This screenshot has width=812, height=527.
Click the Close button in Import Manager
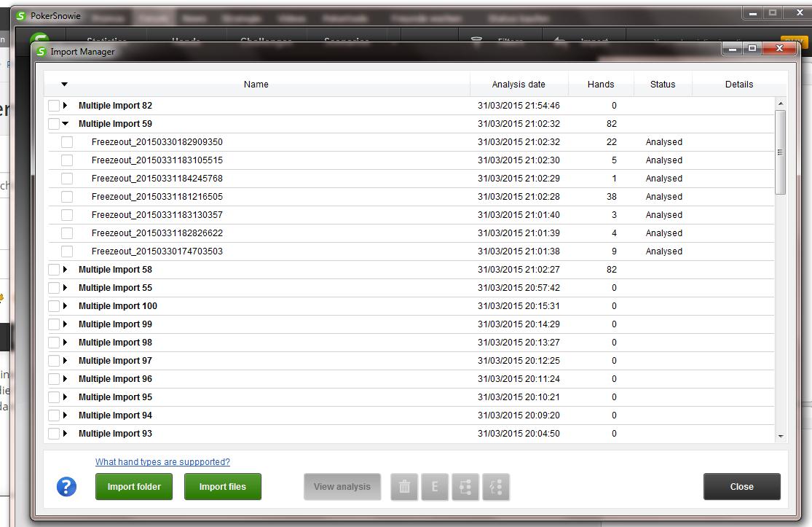click(x=741, y=487)
